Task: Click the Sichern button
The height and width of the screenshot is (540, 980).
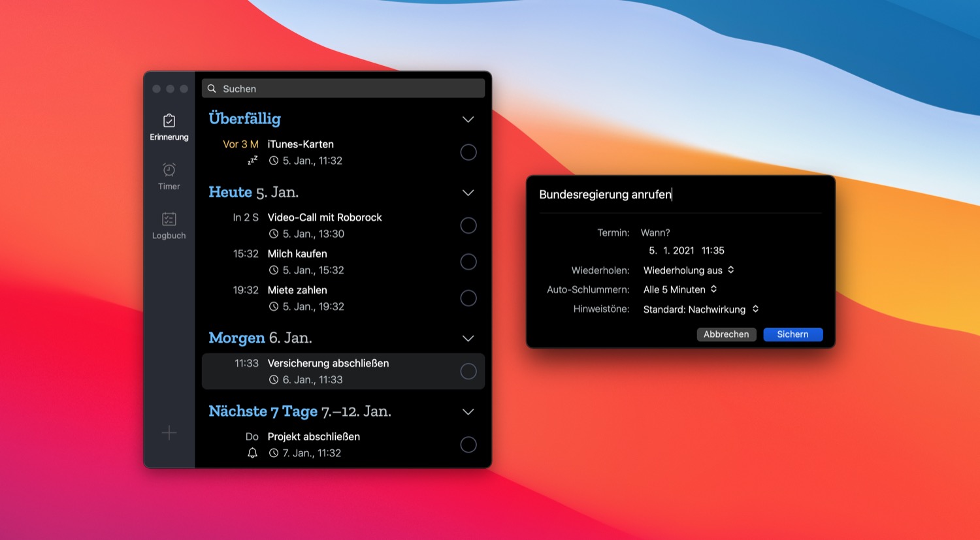Action: [792, 334]
